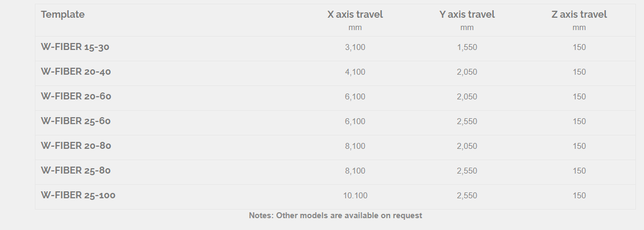The width and height of the screenshot is (644, 230).
Task: Click Y travel value for W-FIBER 25-60
Action: (x=467, y=121)
